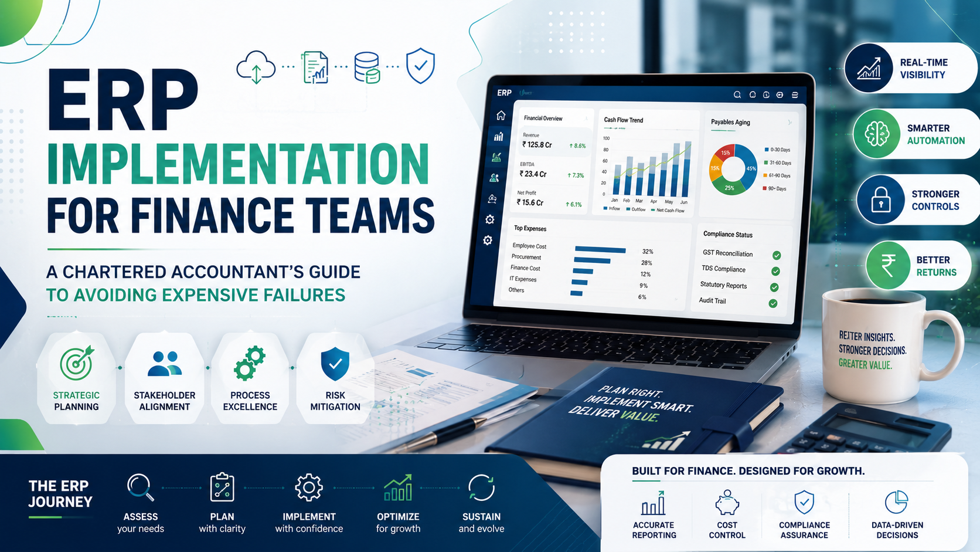Click the Net Profit ₹15.6 Cr value
980x552 pixels.
pyautogui.click(x=530, y=202)
